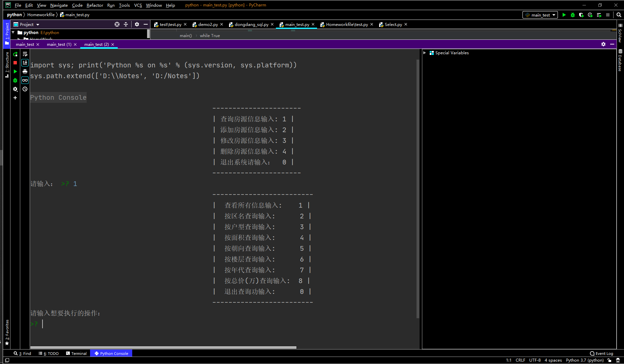Screen dimensions: 624x364
Task: Open the Event Log
Action: (x=601, y=354)
